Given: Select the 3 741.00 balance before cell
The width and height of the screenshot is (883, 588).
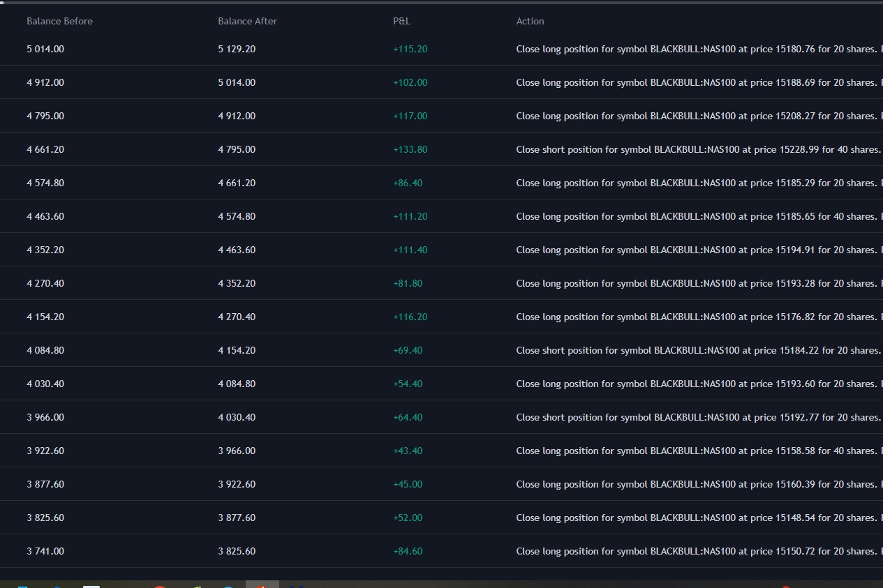Looking at the screenshot, I should 45,551.
